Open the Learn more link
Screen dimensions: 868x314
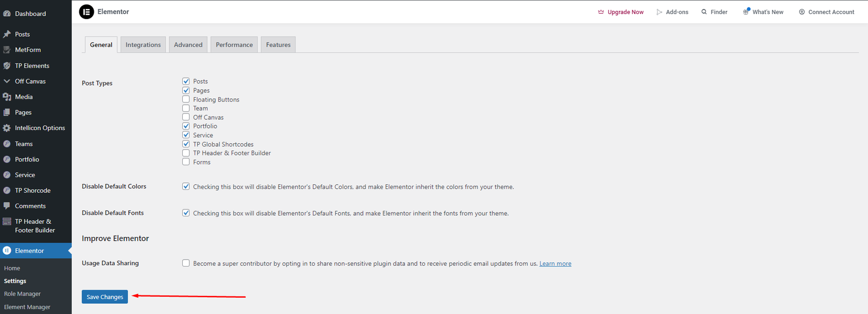tap(555, 264)
